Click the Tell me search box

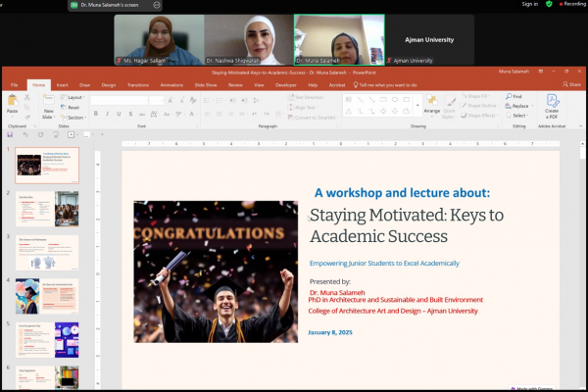387,85
